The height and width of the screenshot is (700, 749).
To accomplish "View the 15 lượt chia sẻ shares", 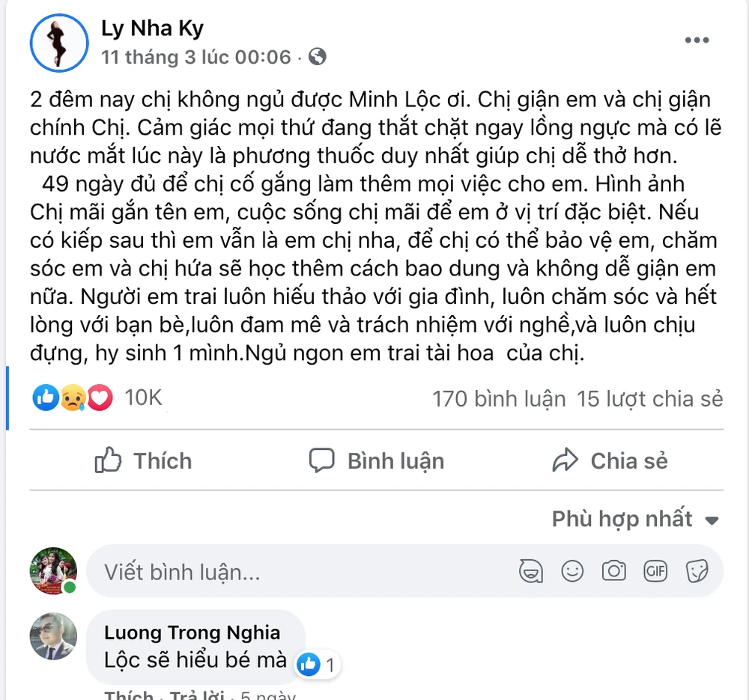I will tap(649, 399).
